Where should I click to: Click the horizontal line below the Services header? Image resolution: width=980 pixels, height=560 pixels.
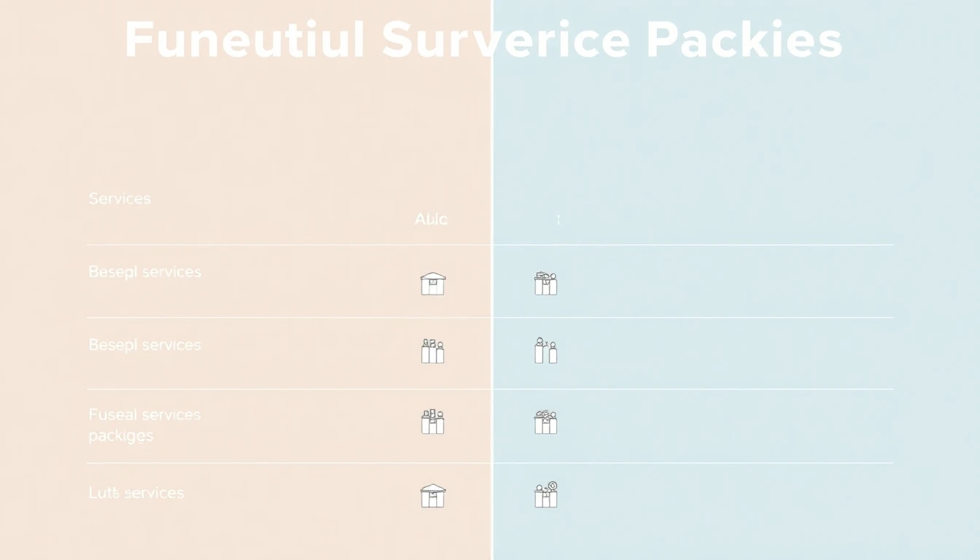click(292, 245)
